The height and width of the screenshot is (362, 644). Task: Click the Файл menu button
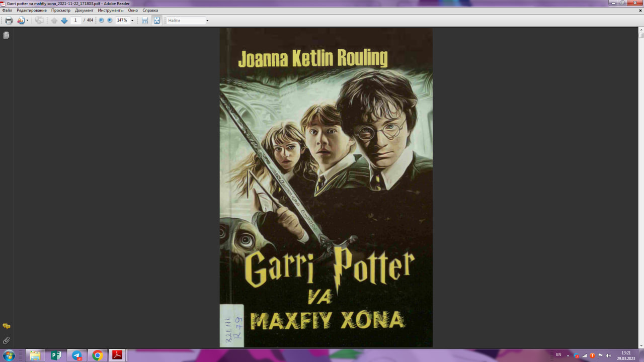pos(7,10)
